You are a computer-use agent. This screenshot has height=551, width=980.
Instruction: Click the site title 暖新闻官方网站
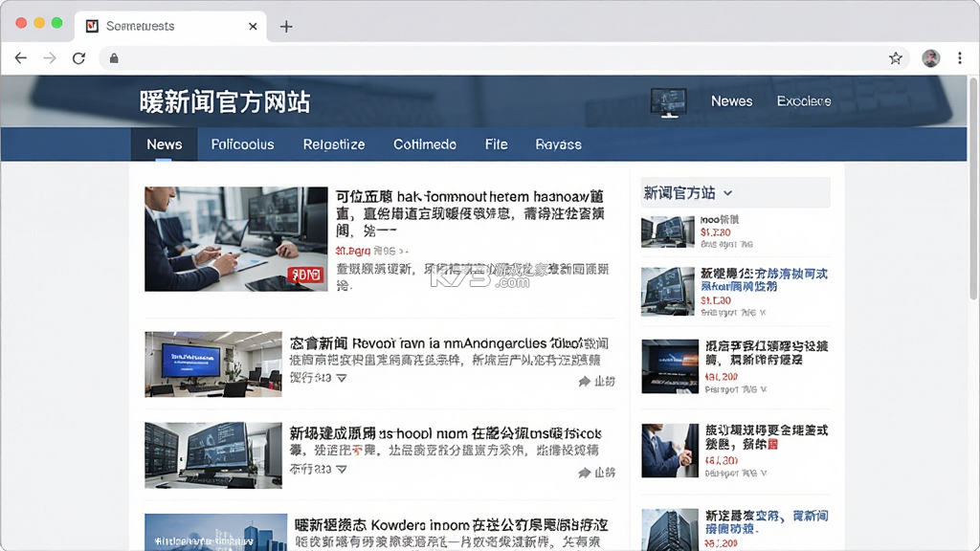[225, 101]
